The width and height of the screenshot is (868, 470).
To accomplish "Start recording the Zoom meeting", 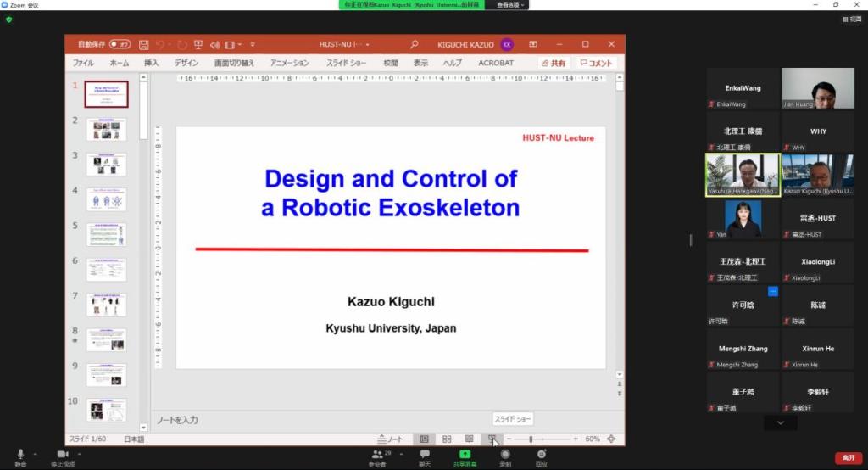I will point(505,455).
